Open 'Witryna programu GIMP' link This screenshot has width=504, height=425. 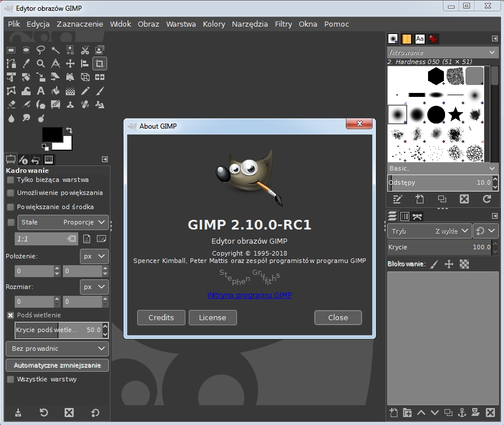point(249,295)
